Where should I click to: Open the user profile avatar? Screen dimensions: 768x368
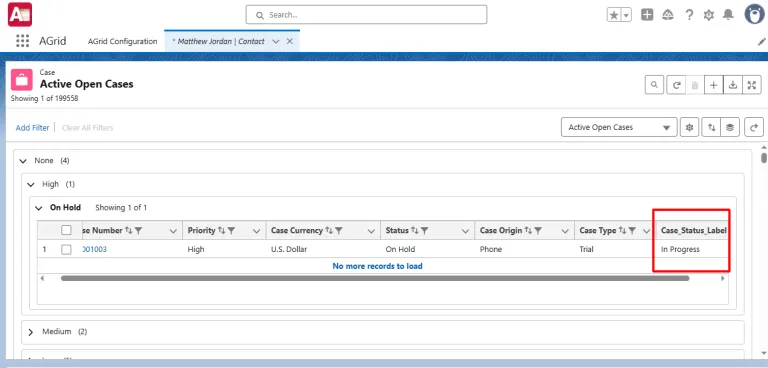754,14
